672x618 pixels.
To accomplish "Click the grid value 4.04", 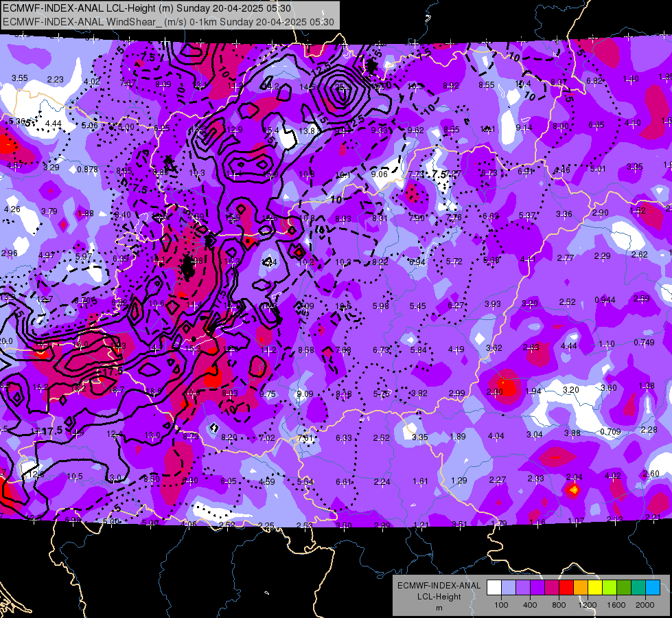I will [x=496, y=436].
